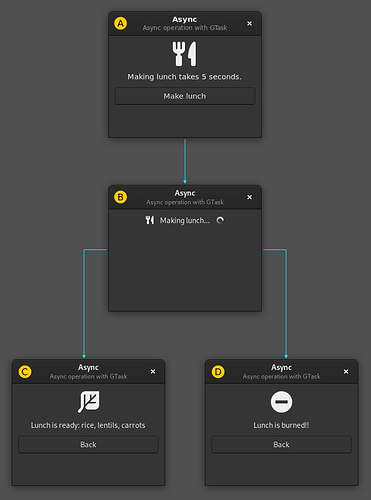This screenshot has width=371, height=500.
Task: Click the Async title in window A
Action: tap(185, 19)
